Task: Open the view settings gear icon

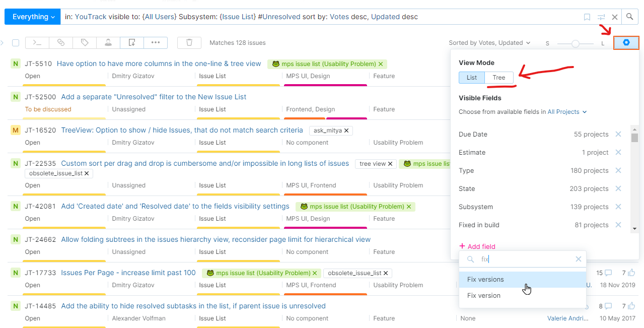Action: tap(626, 43)
